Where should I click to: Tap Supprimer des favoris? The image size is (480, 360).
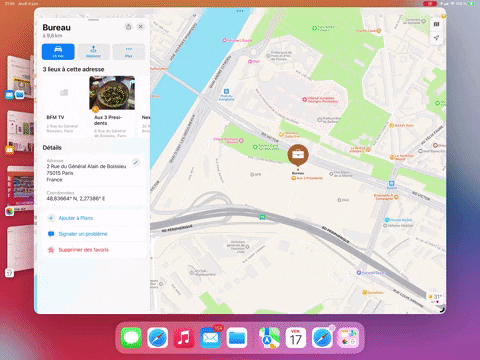tap(84, 250)
